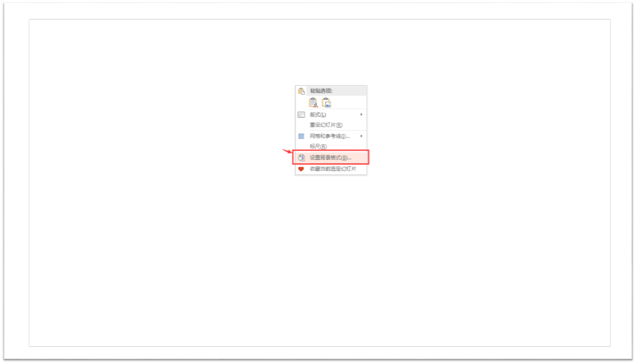Click the paint bucket Format Background icon
Image resolution: width=636 pixels, height=364 pixels.
click(301, 158)
